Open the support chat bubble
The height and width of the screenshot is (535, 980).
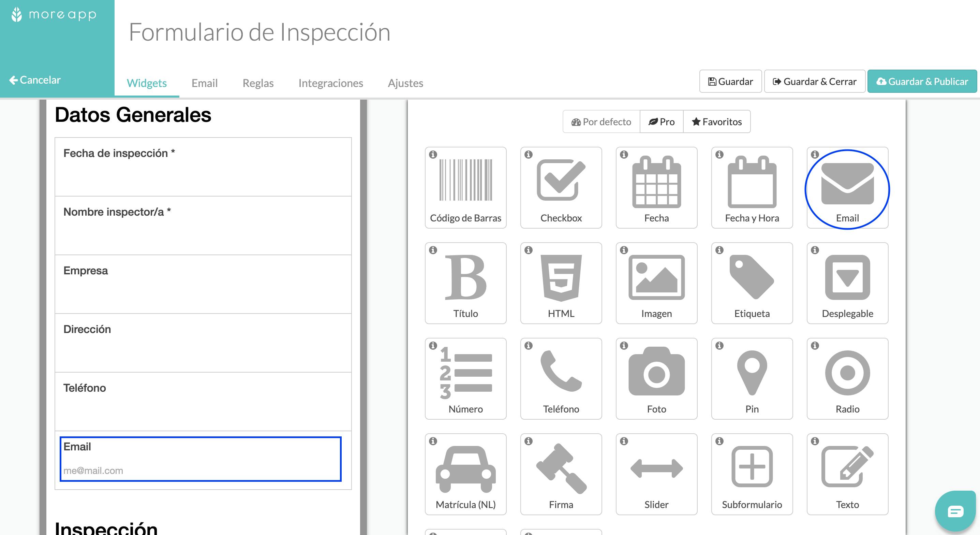click(x=955, y=511)
